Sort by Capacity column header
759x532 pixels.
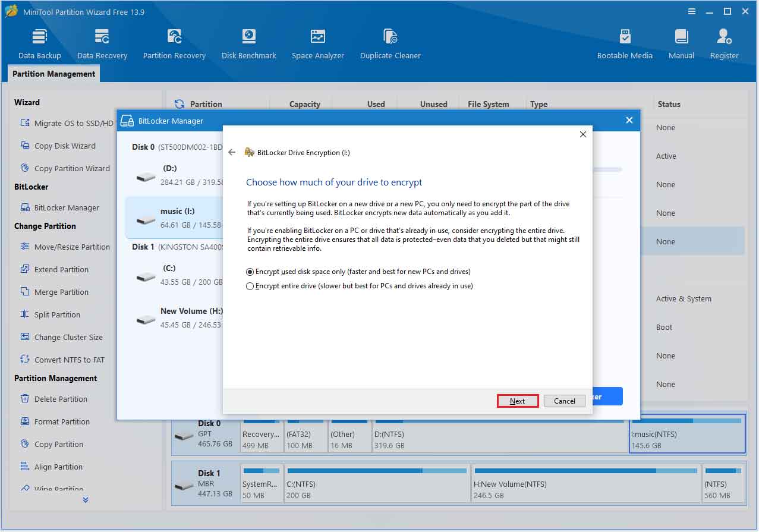(x=305, y=104)
